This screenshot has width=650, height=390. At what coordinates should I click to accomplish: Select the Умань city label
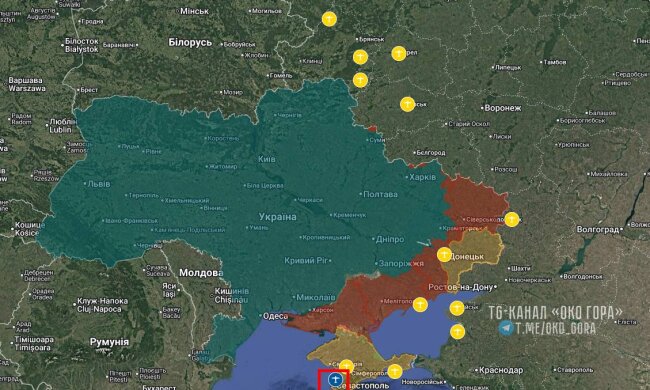(259, 228)
